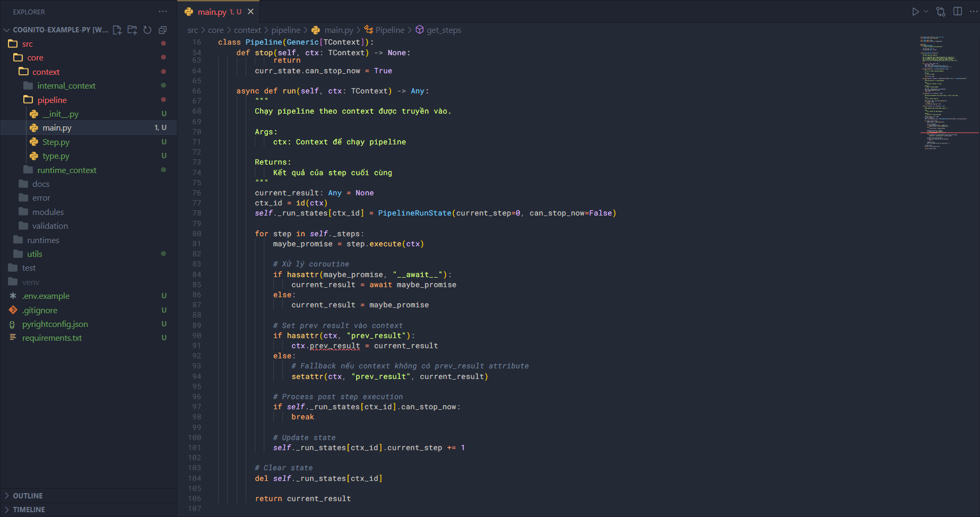This screenshot has width=980, height=517.
Task: Click get_steps in the breadcrumb
Action: 444,30
